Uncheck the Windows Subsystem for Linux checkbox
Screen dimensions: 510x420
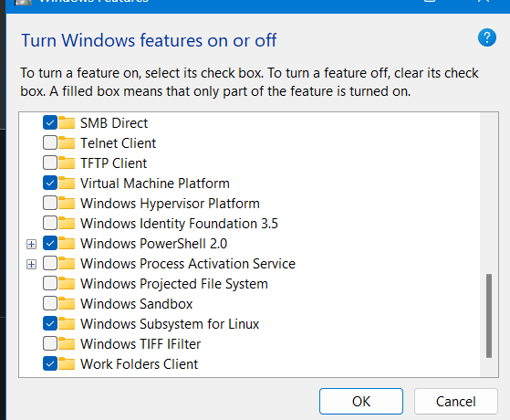(50, 323)
